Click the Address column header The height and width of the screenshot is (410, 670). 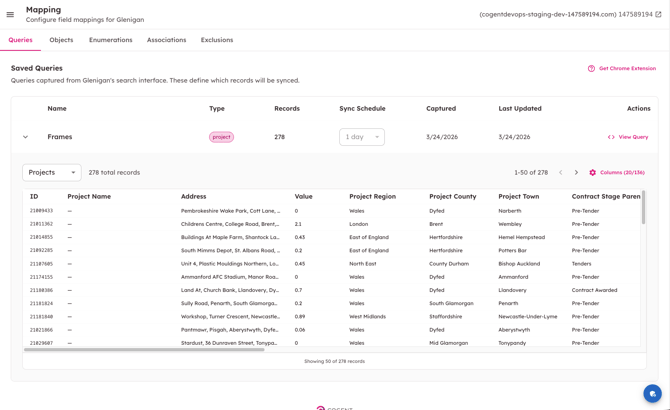click(194, 196)
